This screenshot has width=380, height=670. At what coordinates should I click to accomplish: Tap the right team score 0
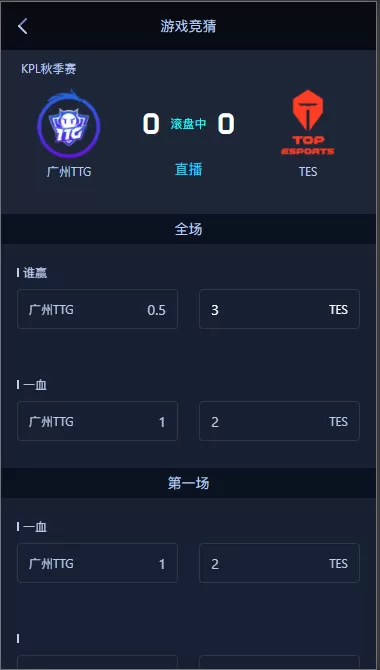tap(226, 124)
